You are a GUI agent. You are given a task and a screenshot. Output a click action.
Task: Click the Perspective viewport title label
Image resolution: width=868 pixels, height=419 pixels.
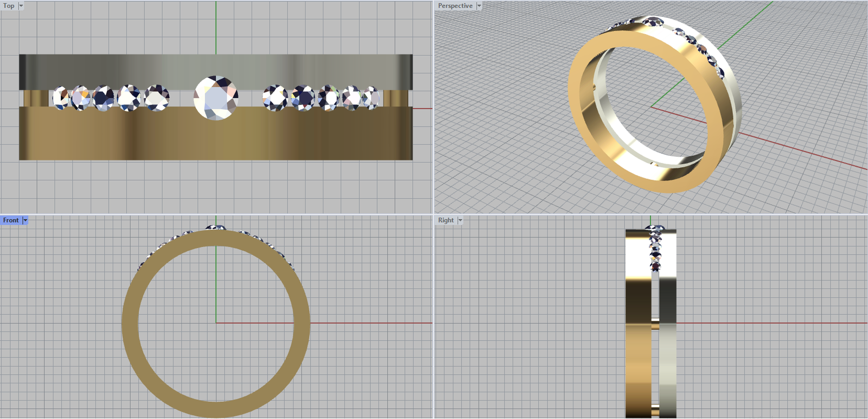[x=455, y=6]
